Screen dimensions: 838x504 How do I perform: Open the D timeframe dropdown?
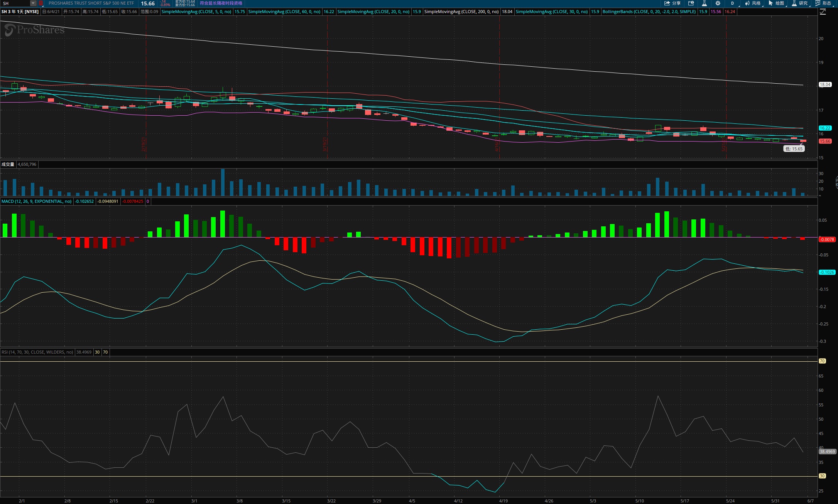point(732,3)
